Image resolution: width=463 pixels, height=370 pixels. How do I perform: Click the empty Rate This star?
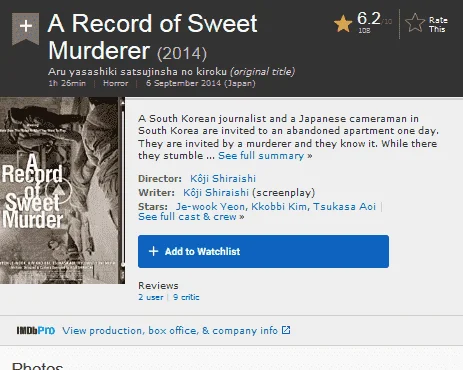[415, 23]
